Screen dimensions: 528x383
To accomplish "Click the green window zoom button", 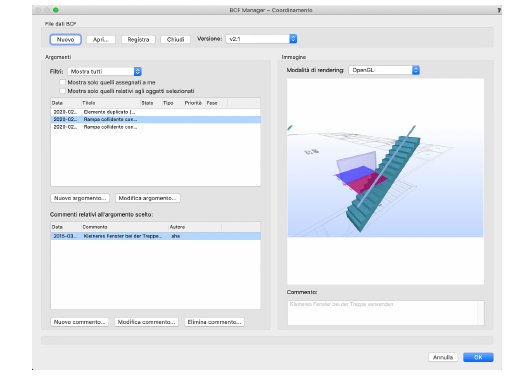I will click(x=56, y=10).
